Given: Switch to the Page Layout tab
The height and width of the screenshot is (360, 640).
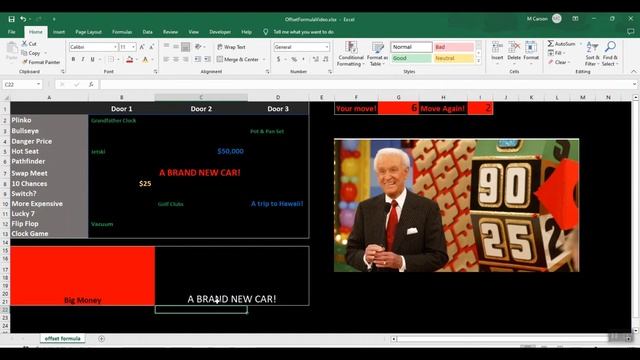Looking at the screenshot, I should [x=88, y=32].
